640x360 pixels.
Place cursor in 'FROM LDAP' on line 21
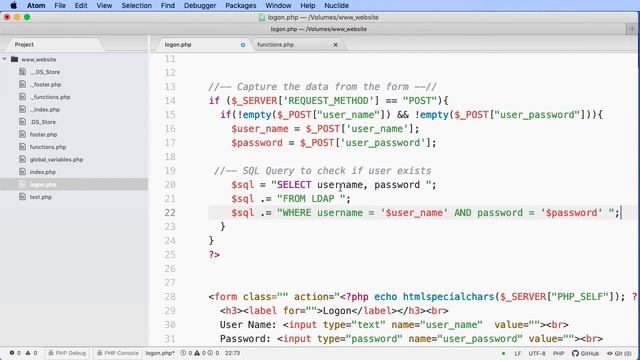click(x=309, y=199)
